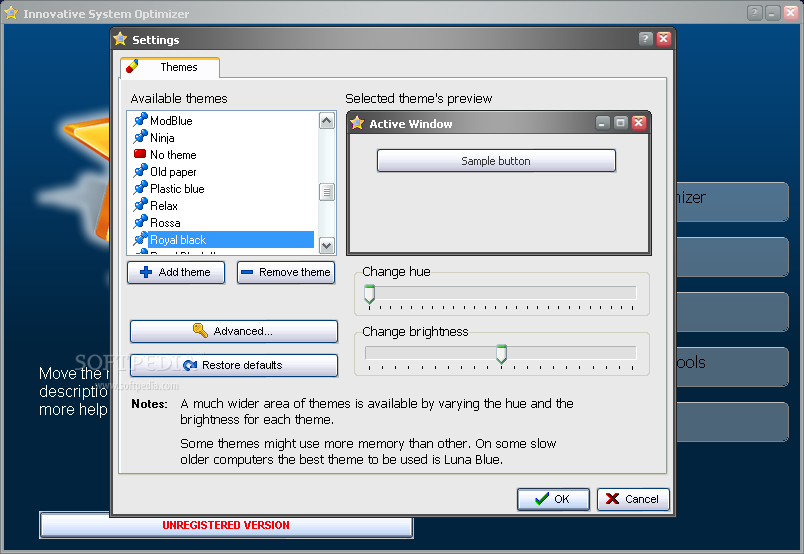Screen dimensions: 804x554
Task: Select the Rossa theme
Action: tap(165, 223)
